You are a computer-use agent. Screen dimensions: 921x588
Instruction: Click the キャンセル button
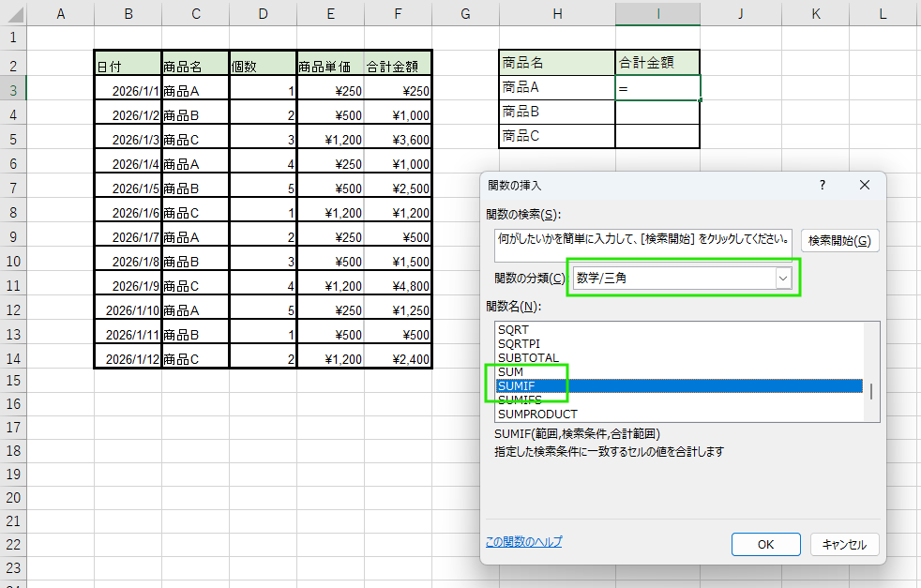click(843, 544)
